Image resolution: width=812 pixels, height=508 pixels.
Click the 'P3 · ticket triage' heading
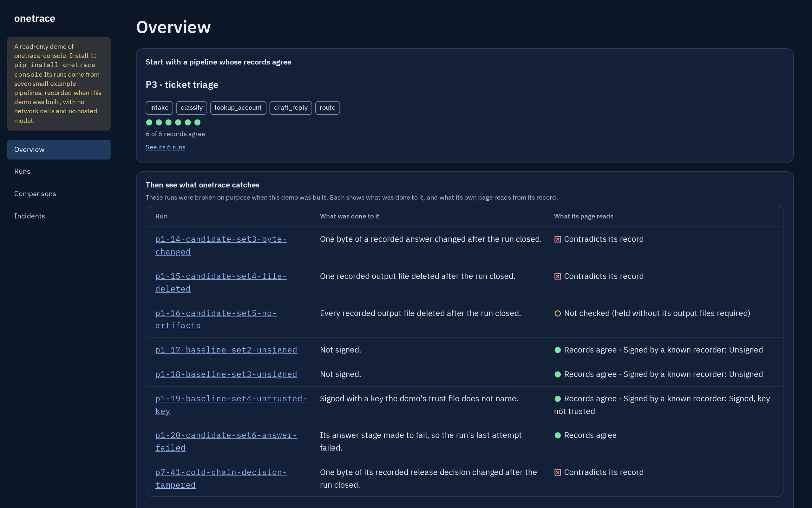click(x=182, y=85)
